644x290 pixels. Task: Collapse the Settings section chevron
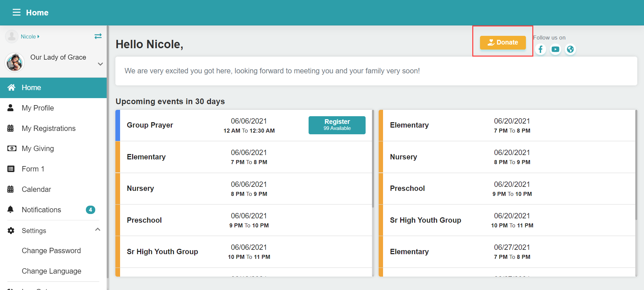click(x=98, y=230)
